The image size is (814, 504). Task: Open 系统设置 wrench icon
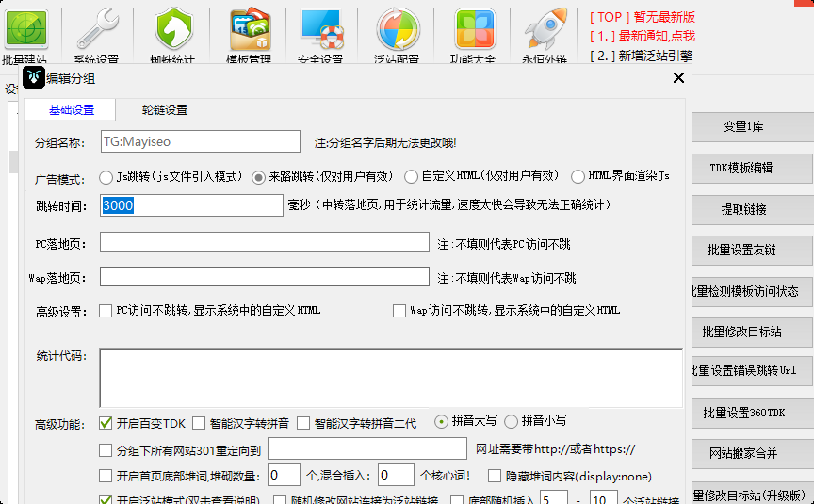(x=97, y=29)
